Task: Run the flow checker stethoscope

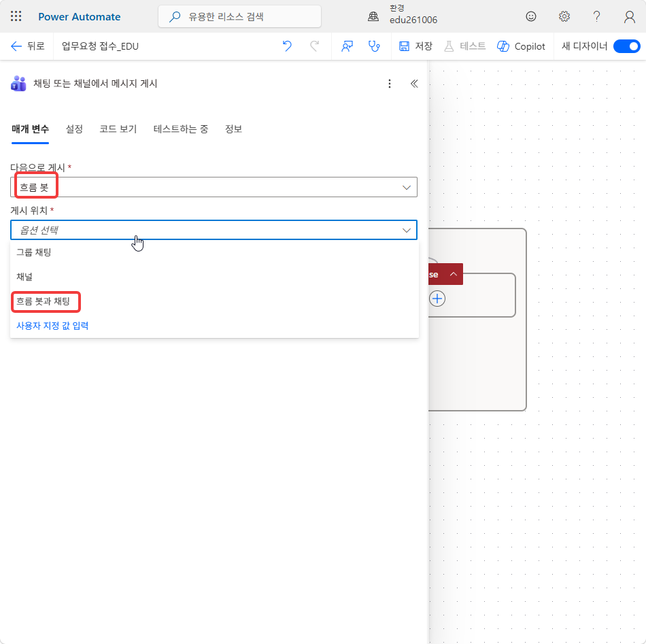Action: [x=374, y=46]
